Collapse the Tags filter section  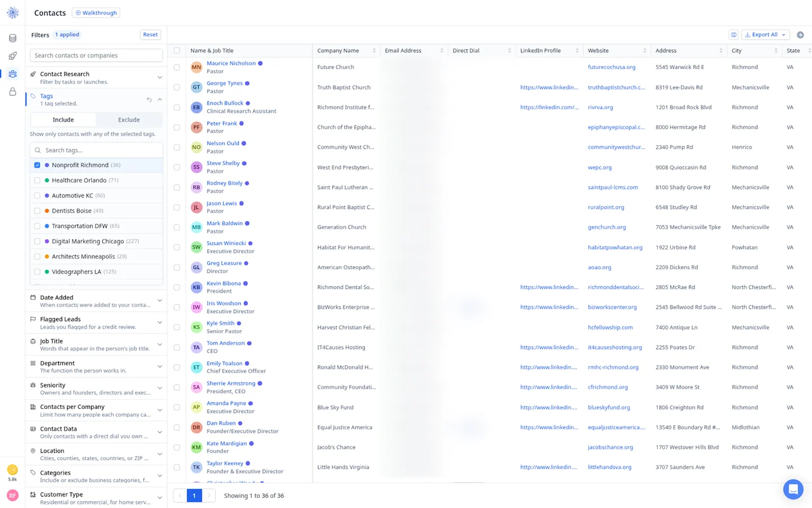tap(159, 100)
